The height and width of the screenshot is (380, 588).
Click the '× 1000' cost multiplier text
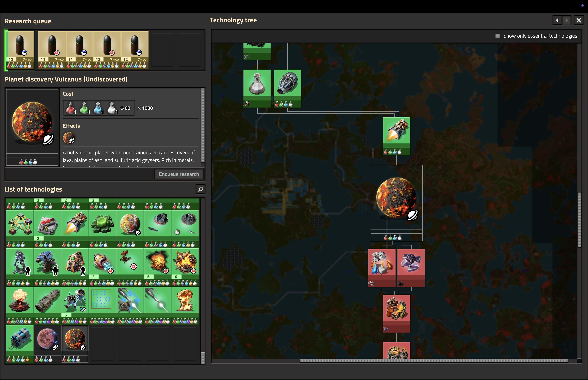(145, 108)
